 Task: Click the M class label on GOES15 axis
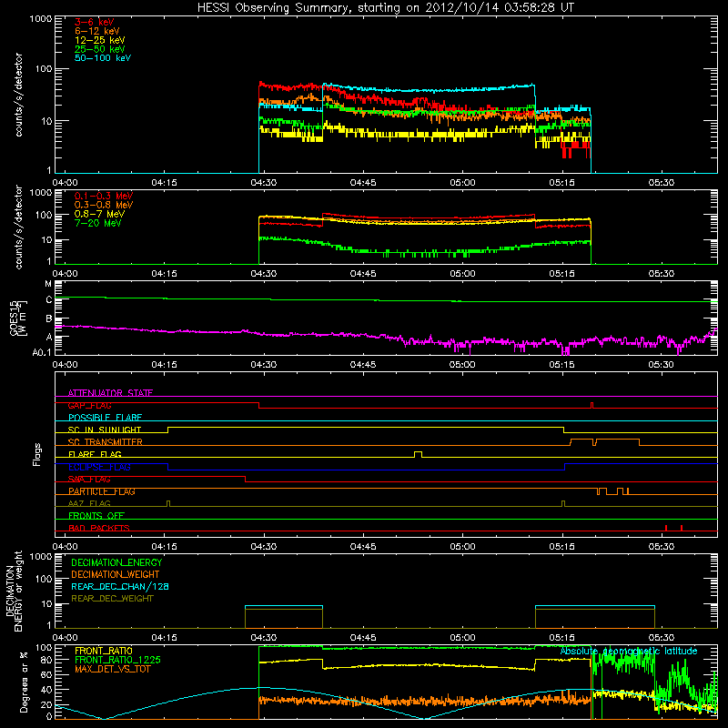[x=48, y=284]
